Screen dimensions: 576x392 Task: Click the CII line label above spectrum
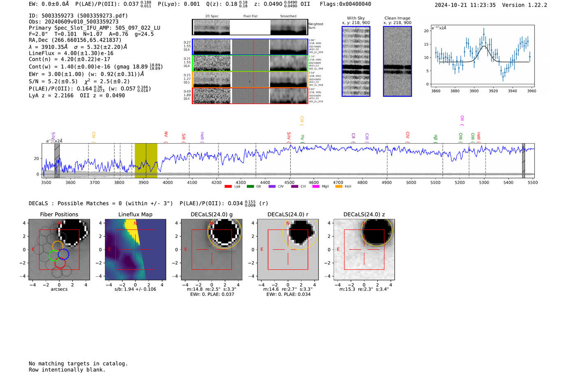353,138
